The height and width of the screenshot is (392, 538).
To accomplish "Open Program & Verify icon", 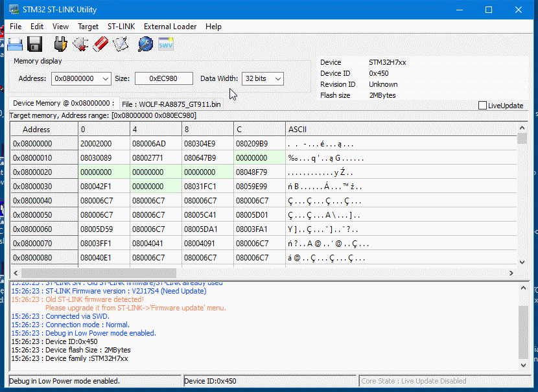I will 121,44.
